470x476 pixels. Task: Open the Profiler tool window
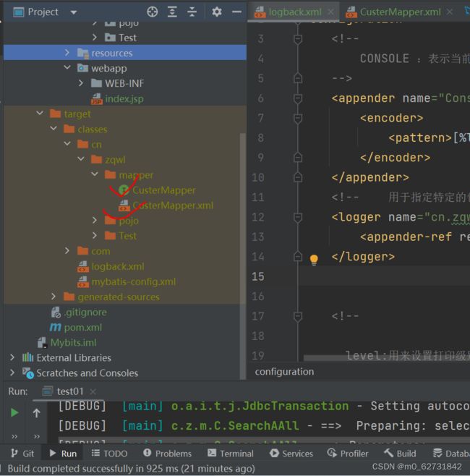pyautogui.click(x=348, y=454)
